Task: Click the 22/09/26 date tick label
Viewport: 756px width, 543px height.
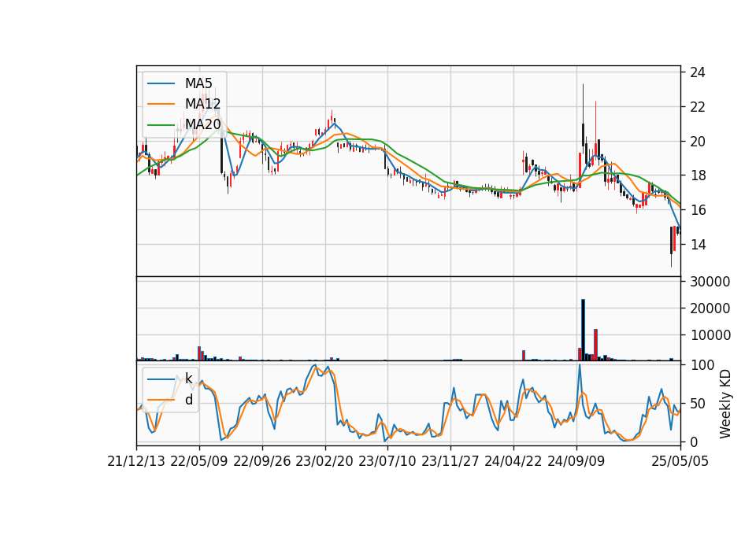Action: (261, 461)
